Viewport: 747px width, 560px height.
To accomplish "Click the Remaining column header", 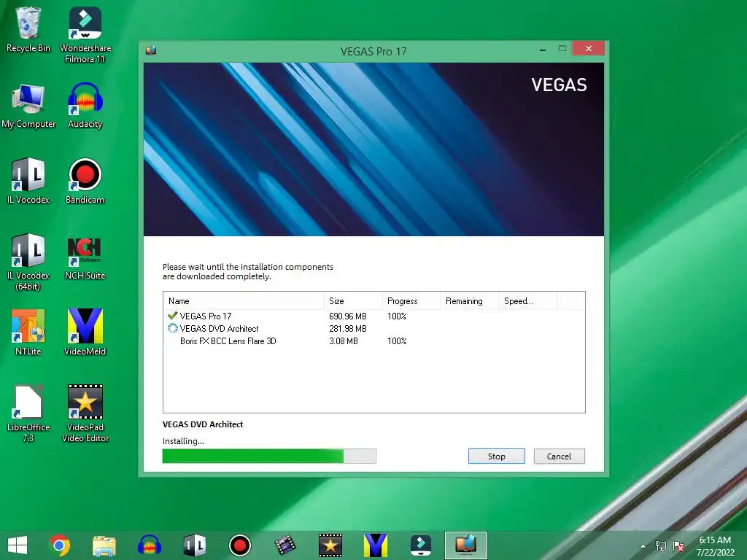I will pos(470,301).
